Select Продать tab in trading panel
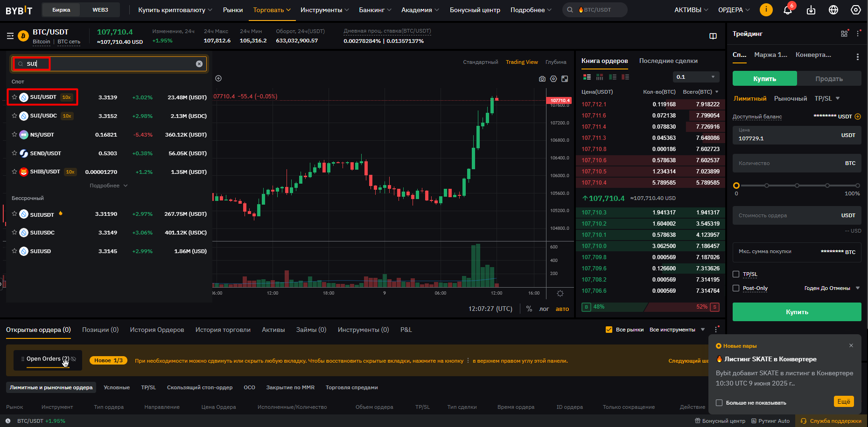The image size is (868, 427). [x=829, y=78]
